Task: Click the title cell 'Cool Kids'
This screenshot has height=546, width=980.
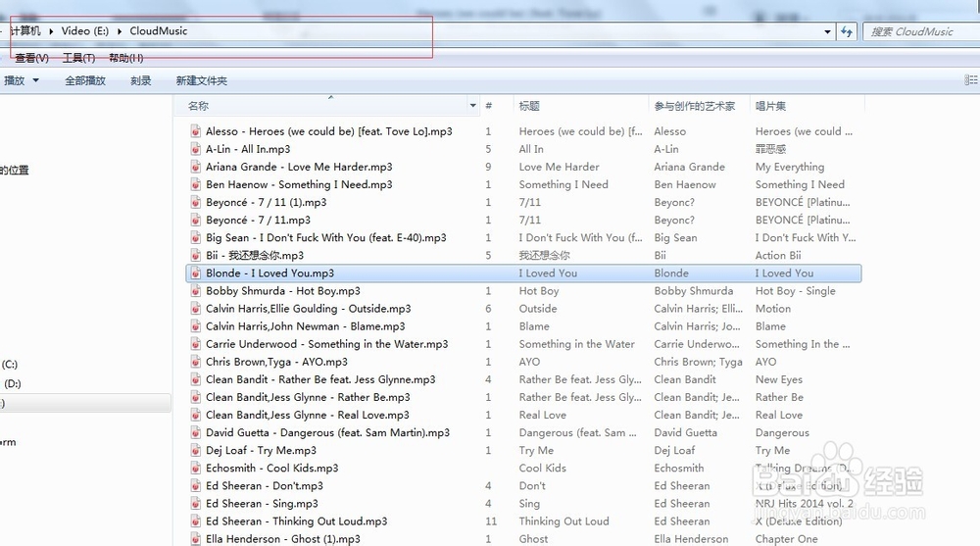Action: click(543, 468)
